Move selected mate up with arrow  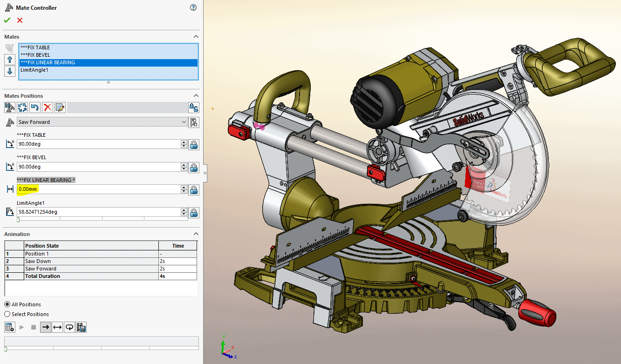[10, 60]
